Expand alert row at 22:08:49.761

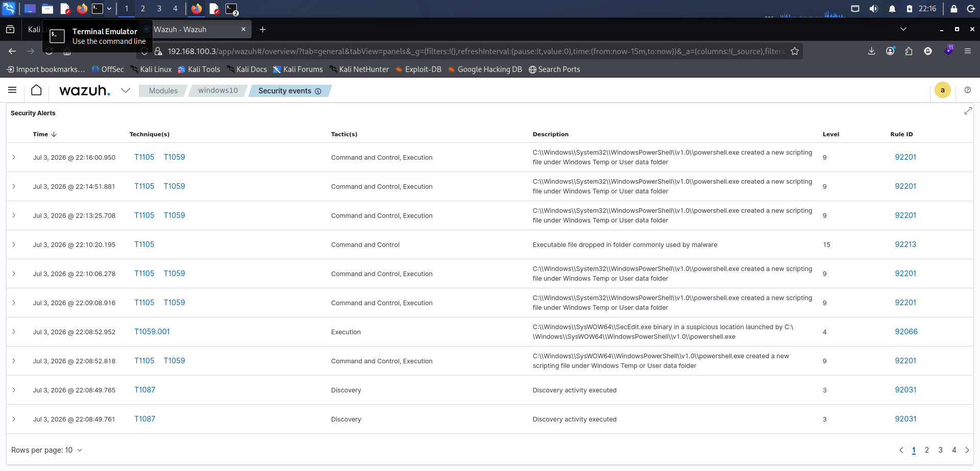(x=14, y=419)
